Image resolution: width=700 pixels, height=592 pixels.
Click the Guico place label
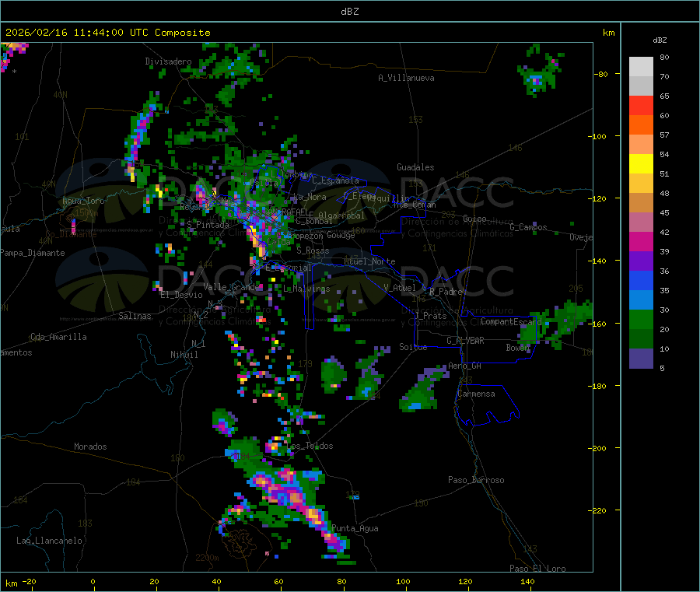click(x=474, y=219)
